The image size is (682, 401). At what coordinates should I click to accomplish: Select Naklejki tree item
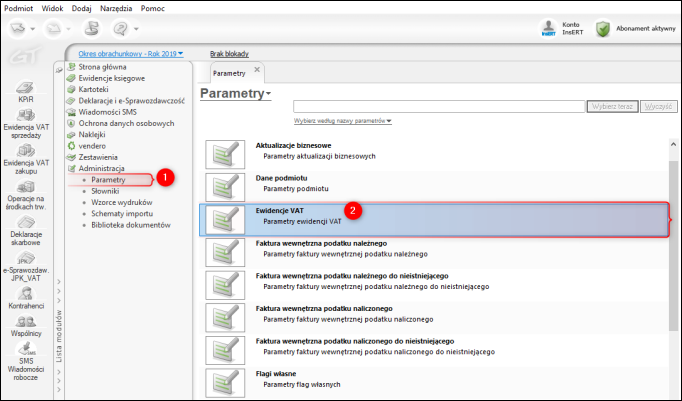point(92,135)
